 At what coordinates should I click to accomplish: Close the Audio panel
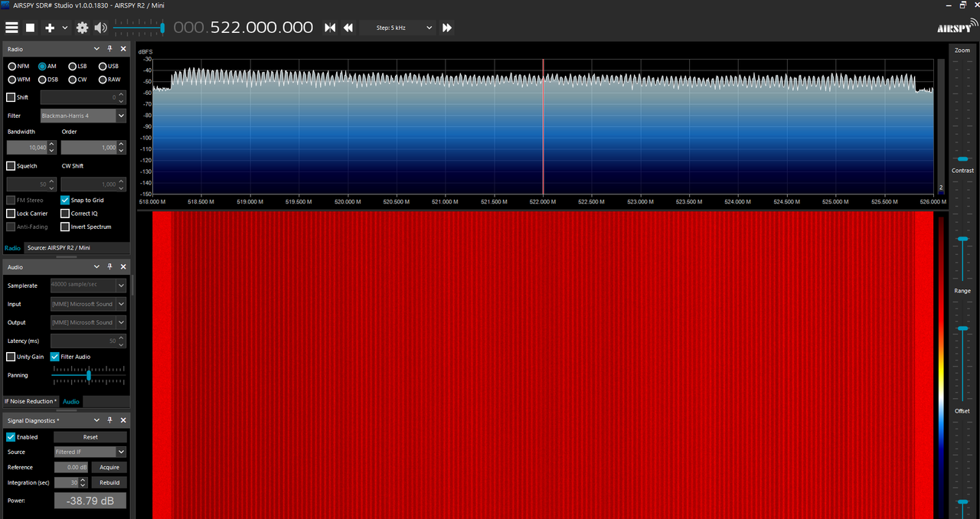(123, 267)
